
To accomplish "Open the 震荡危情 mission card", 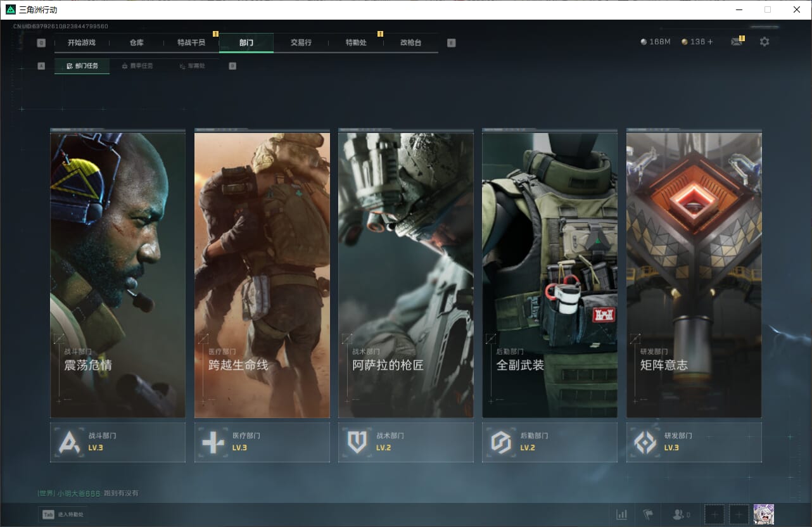I will [118, 275].
